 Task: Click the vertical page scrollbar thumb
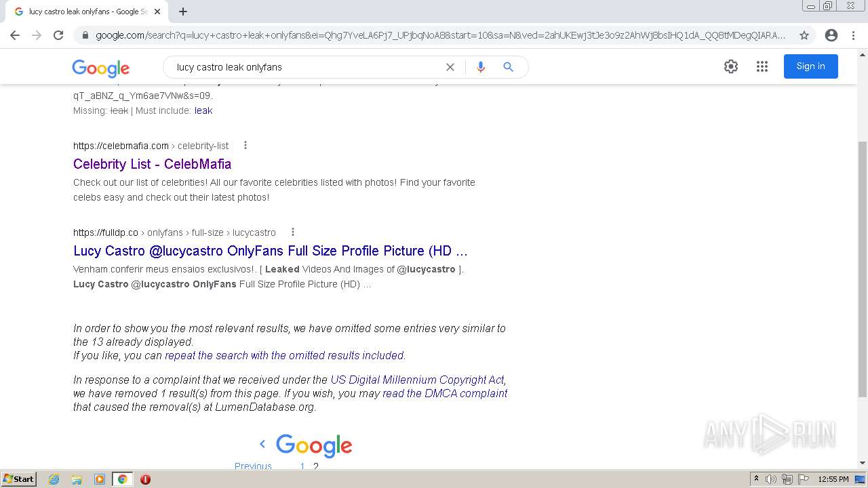pyautogui.click(x=863, y=269)
